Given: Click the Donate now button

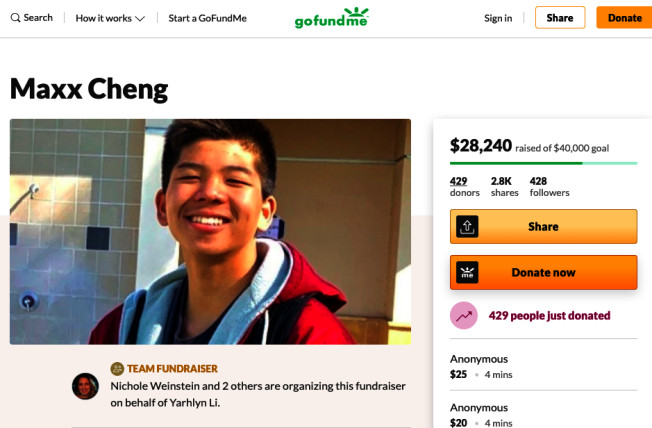Looking at the screenshot, I should 543,272.
